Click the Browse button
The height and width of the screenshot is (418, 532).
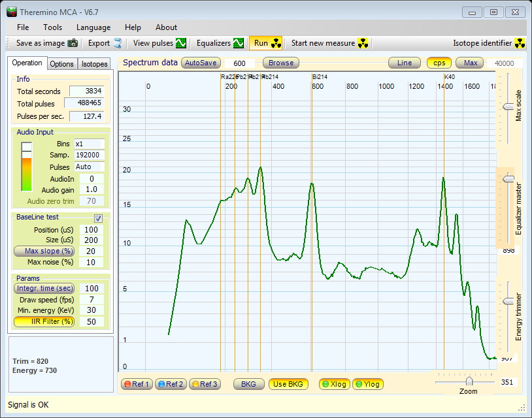[x=281, y=63]
